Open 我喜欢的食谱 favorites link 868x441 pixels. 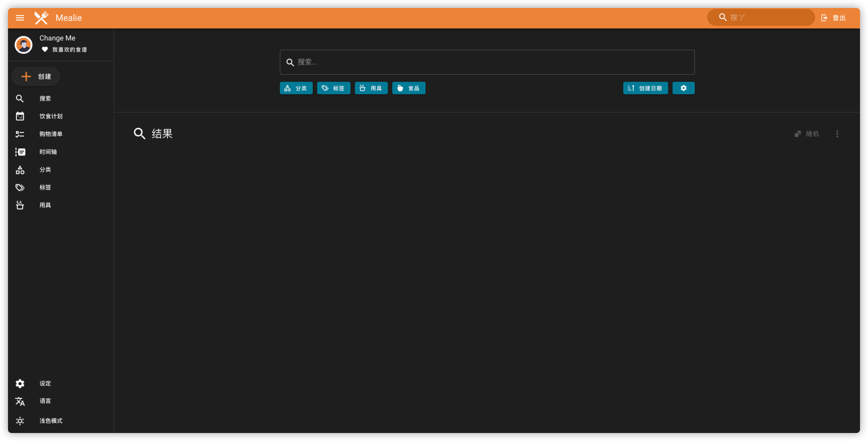tap(69, 50)
